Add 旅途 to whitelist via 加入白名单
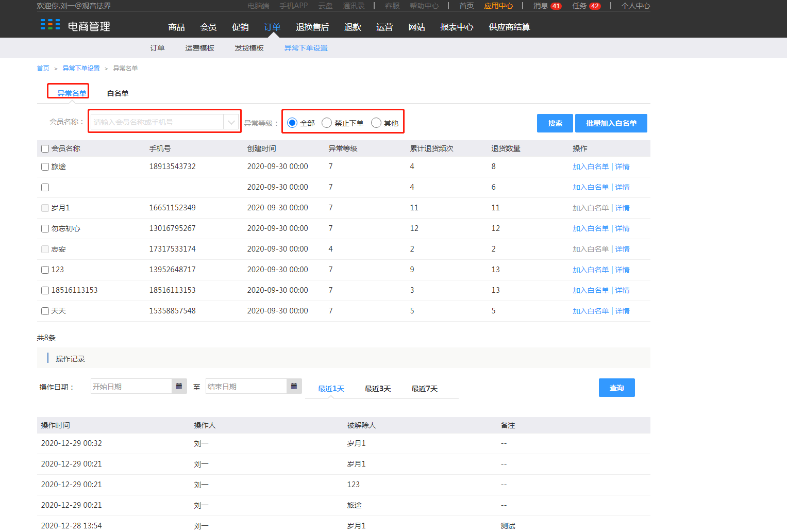This screenshot has width=787, height=532. click(x=591, y=167)
